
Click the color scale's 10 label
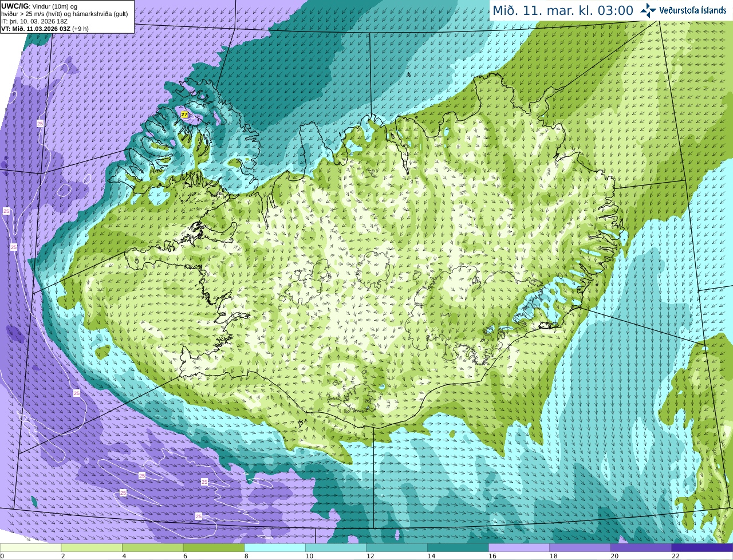[x=309, y=556]
